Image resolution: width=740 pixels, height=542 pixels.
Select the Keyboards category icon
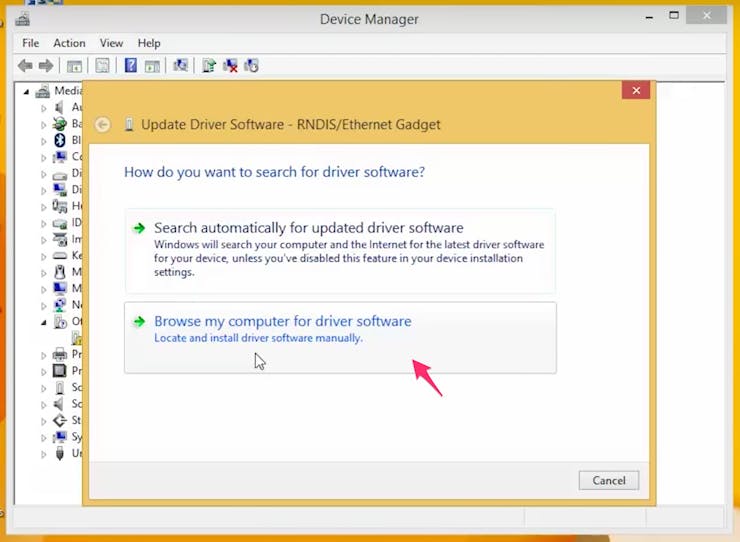click(x=59, y=255)
